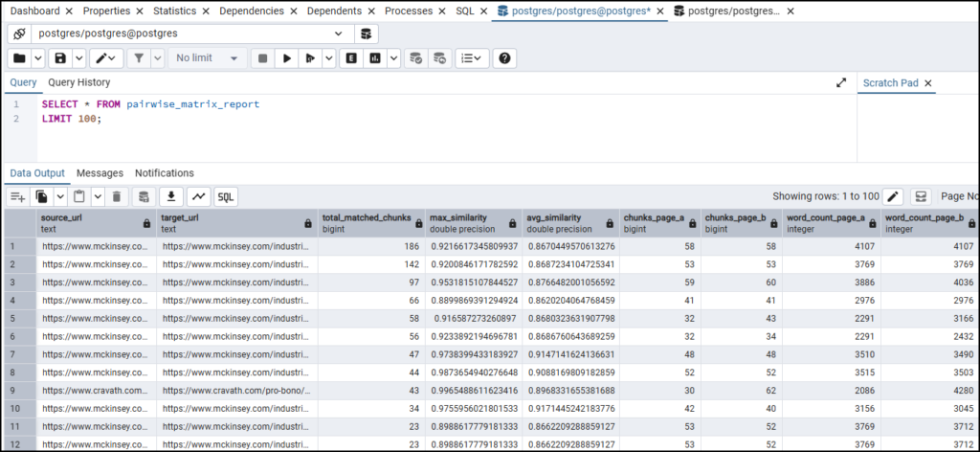
Task: Expand the save file dropdown arrow
Action: pos(78,58)
